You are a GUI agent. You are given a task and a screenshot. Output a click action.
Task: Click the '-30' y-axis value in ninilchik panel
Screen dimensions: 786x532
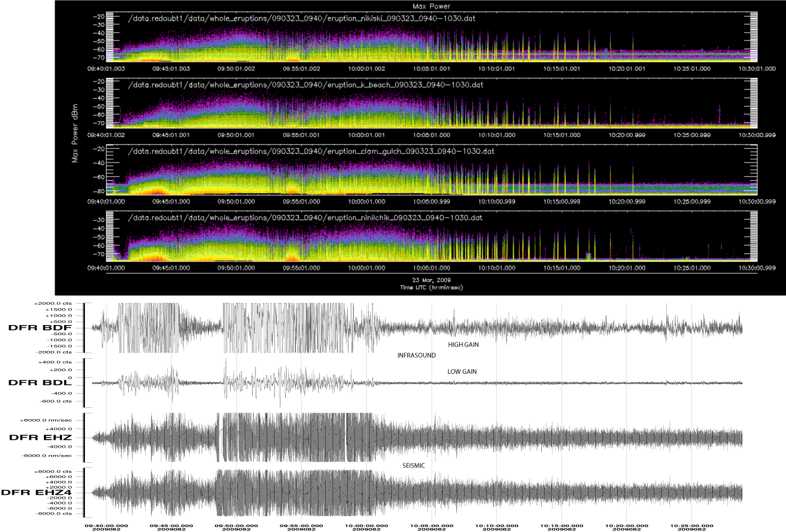click(99, 220)
